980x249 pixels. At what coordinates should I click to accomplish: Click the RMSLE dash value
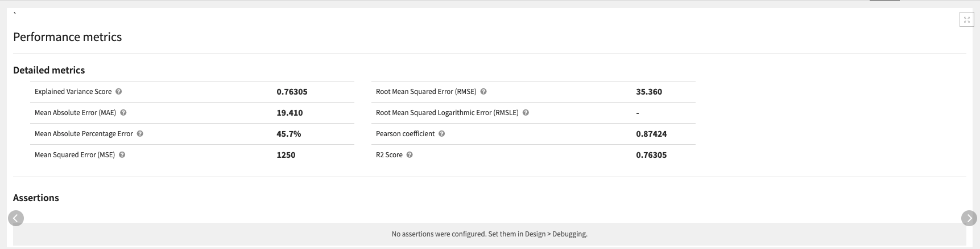click(638, 113)
